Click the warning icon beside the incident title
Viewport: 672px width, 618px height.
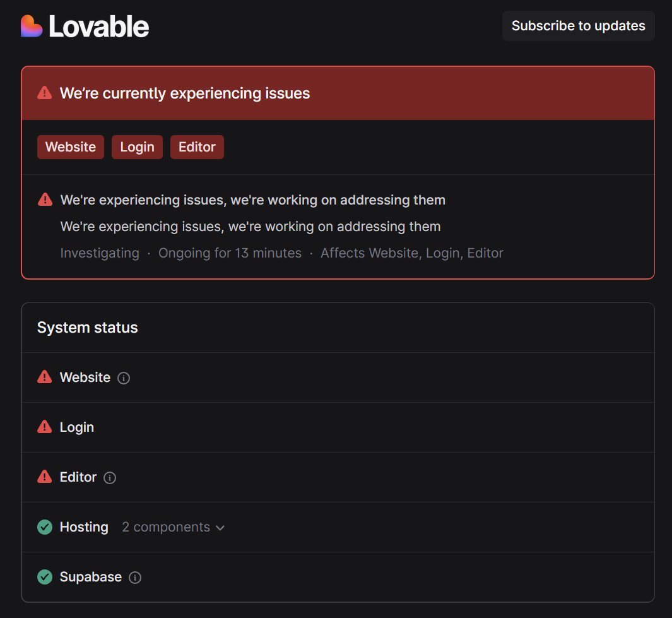[45, 200]
